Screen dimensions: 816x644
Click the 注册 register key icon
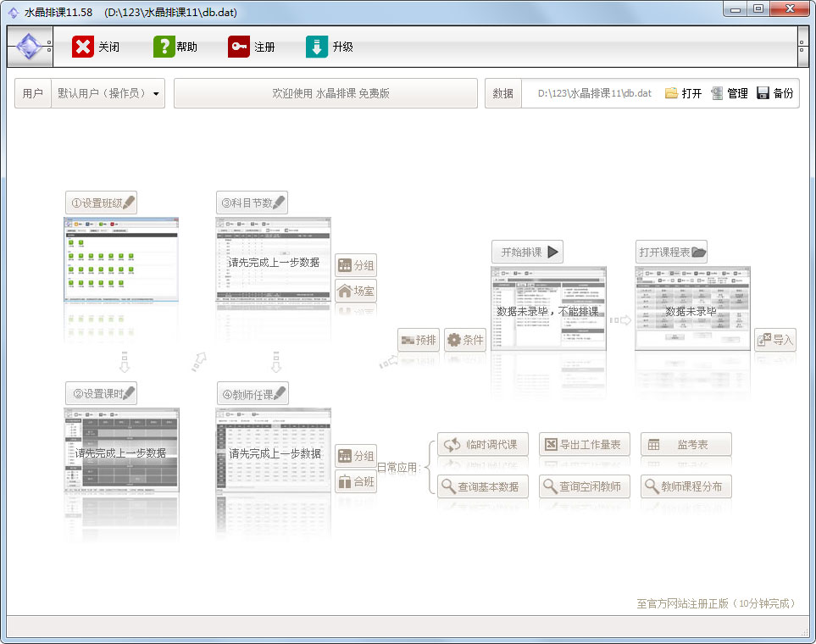(238, 47)
